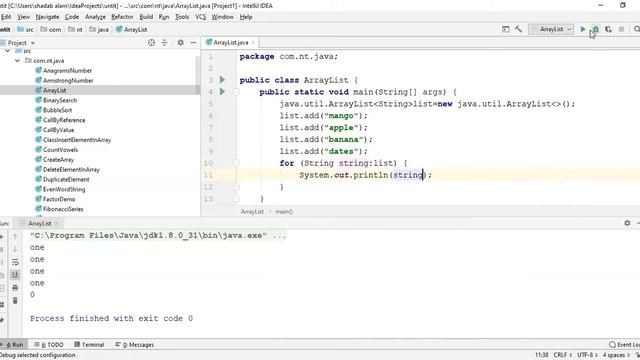Fold the for loop at line 10 in the gutter
The image size is (640, 360).
(236, 163)
